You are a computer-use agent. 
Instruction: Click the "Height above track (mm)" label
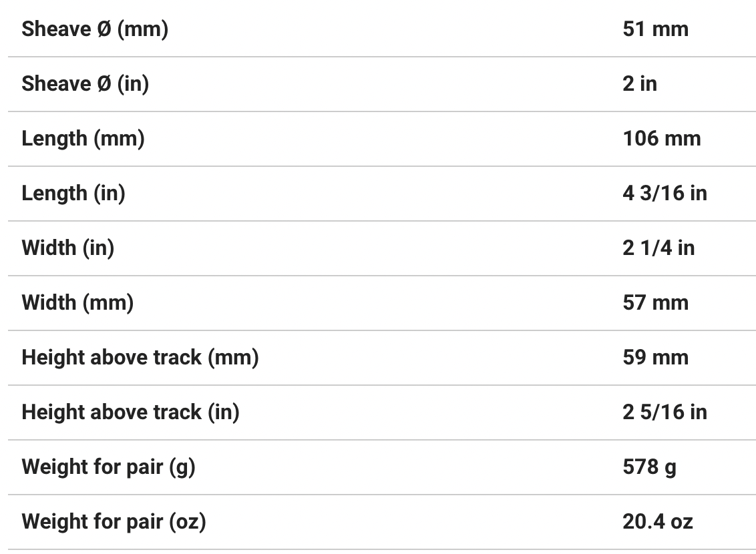coord(140,358)
